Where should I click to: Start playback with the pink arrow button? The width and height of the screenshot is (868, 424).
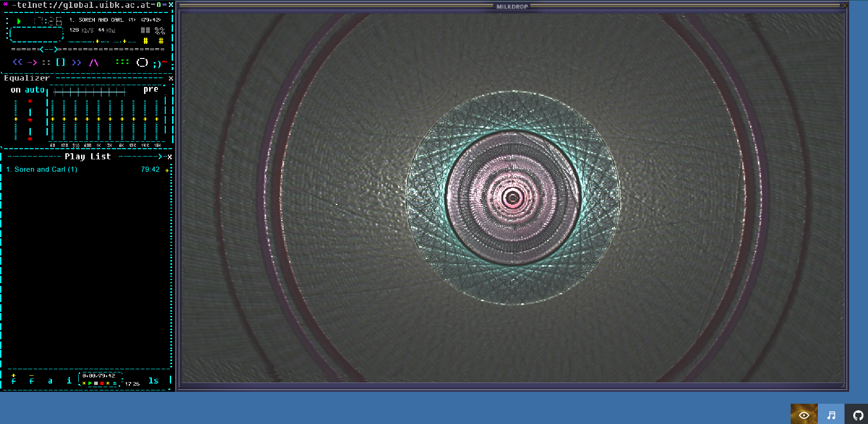click(x=32, y=62)
